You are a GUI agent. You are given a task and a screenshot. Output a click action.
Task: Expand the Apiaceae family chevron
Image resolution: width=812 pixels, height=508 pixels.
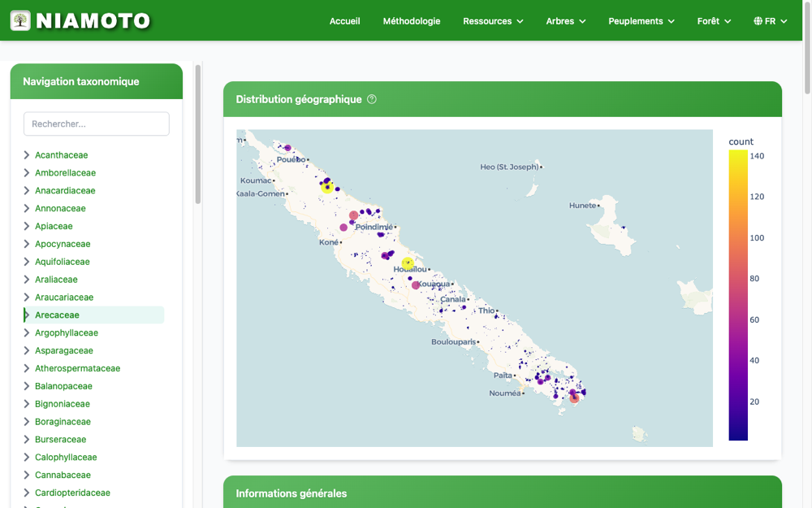(27, 226)
